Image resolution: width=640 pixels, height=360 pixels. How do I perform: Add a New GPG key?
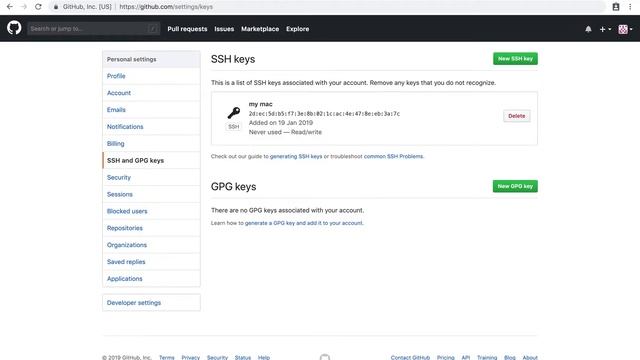click(x=515, y=186)
